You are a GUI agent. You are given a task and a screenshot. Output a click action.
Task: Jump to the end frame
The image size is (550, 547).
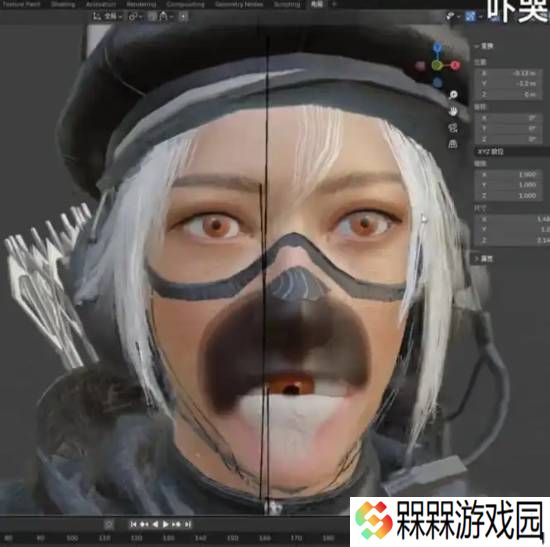tap(188, 525)
